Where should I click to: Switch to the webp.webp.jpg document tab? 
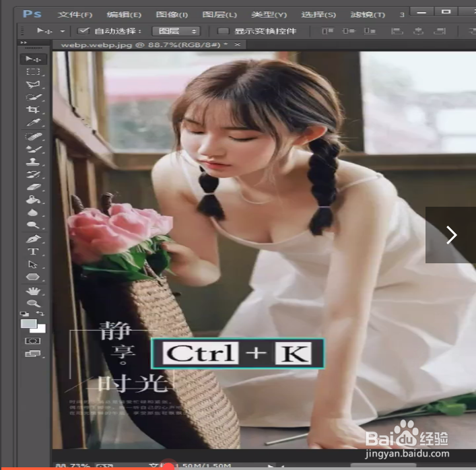click(x=144, y=45)
